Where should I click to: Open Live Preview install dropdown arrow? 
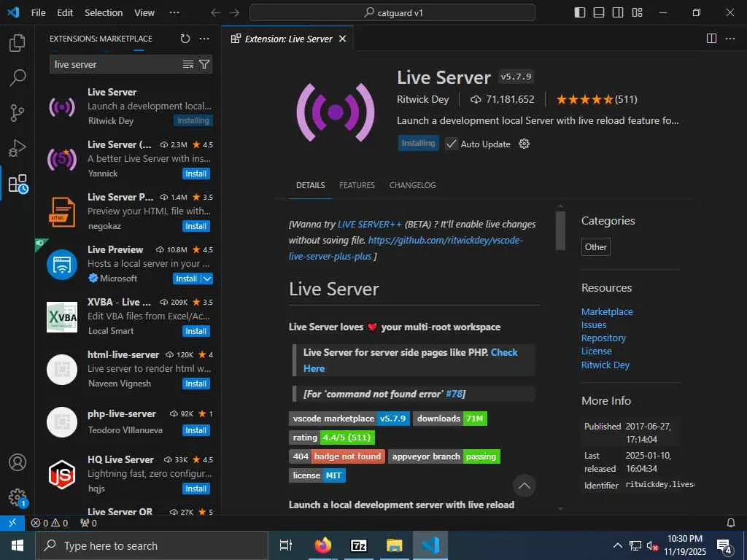click(207, 279)
